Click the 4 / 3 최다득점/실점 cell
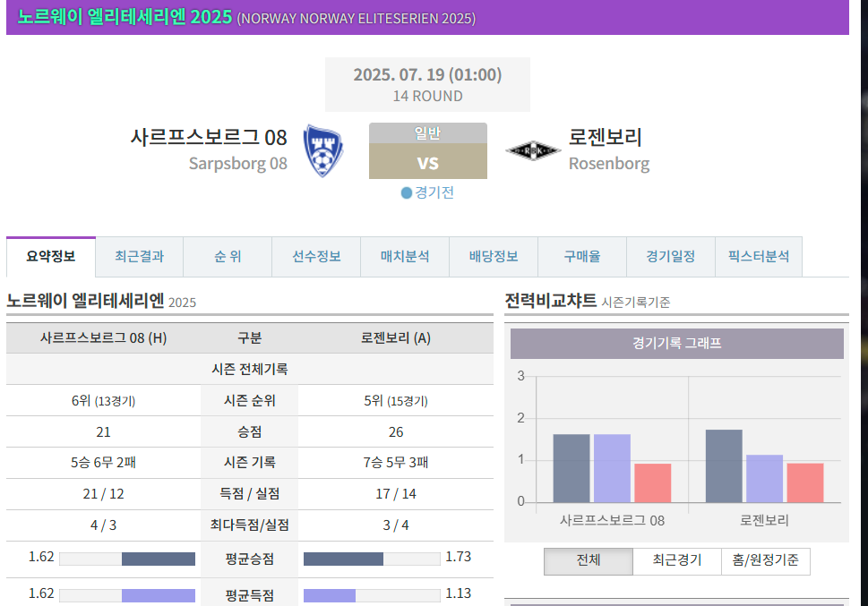The image size is (868, 606). [x=104, y=525]
